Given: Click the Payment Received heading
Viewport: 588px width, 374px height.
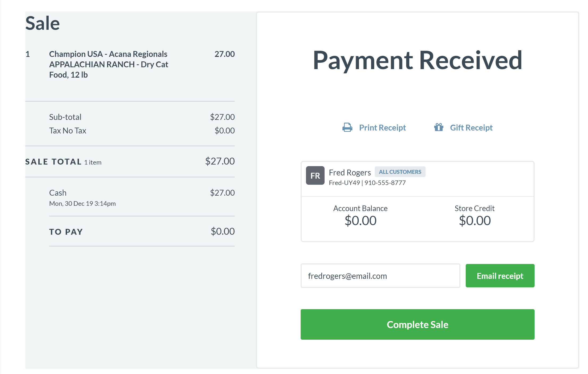Looking at the screenshot, I should (x=417, y=60).
